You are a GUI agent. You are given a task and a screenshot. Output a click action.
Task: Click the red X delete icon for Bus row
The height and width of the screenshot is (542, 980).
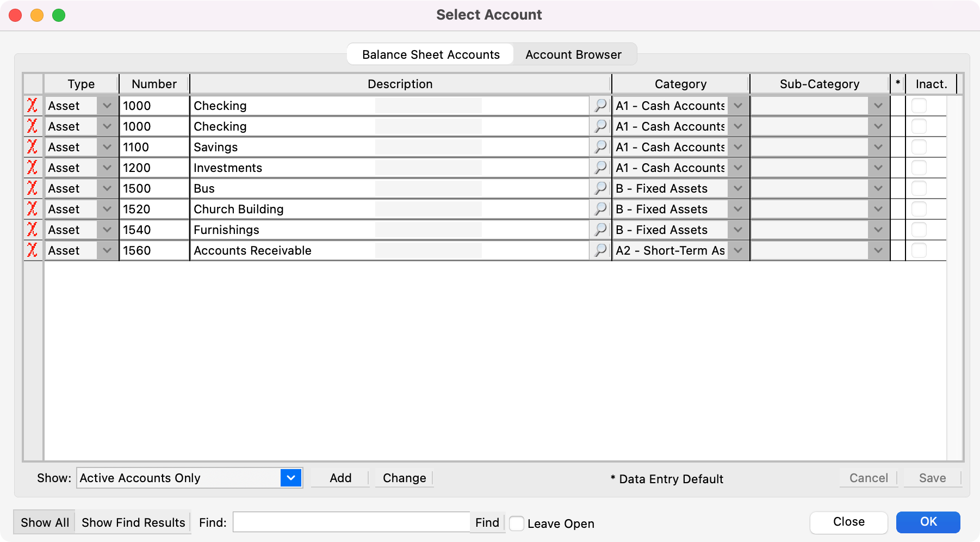(x=33, y=188)
